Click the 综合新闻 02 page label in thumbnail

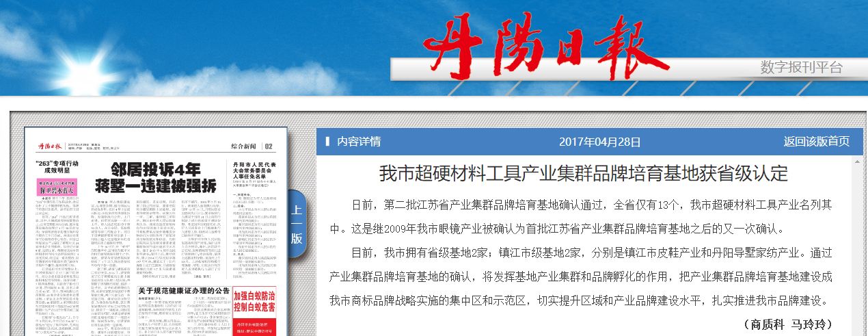click(x=252, y=146)
